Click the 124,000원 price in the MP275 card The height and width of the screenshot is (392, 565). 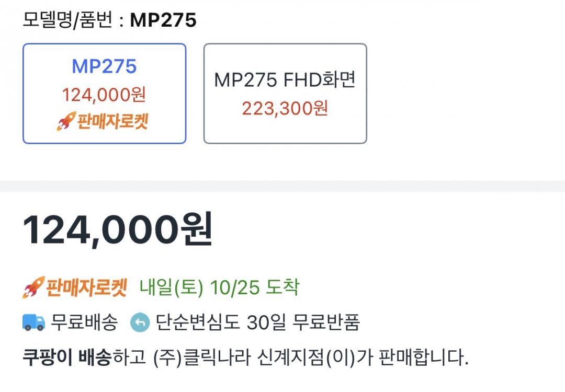(x=104, y=95)
